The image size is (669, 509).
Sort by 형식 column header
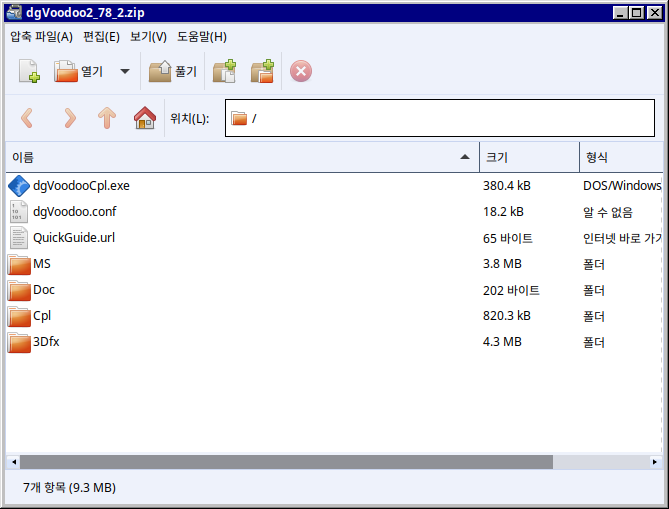(621, 157)
